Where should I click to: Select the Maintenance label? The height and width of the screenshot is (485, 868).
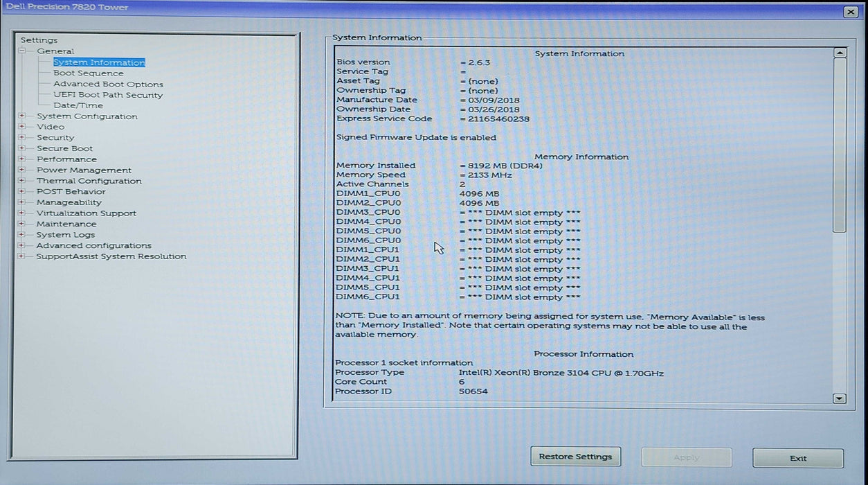coord(66,224)
